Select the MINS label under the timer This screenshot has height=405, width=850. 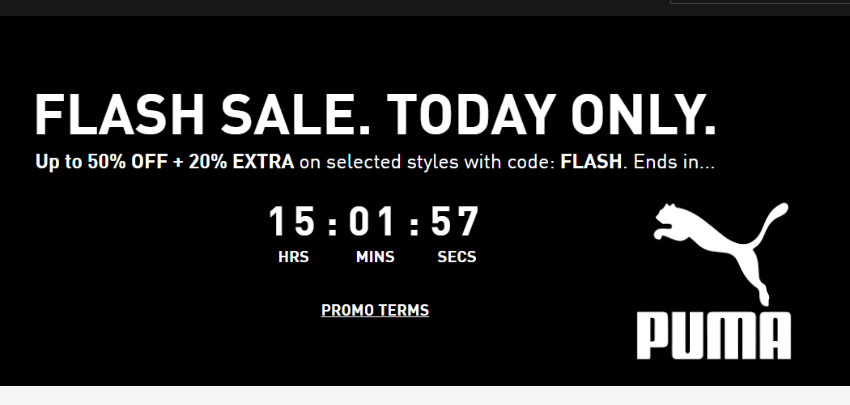375,257
